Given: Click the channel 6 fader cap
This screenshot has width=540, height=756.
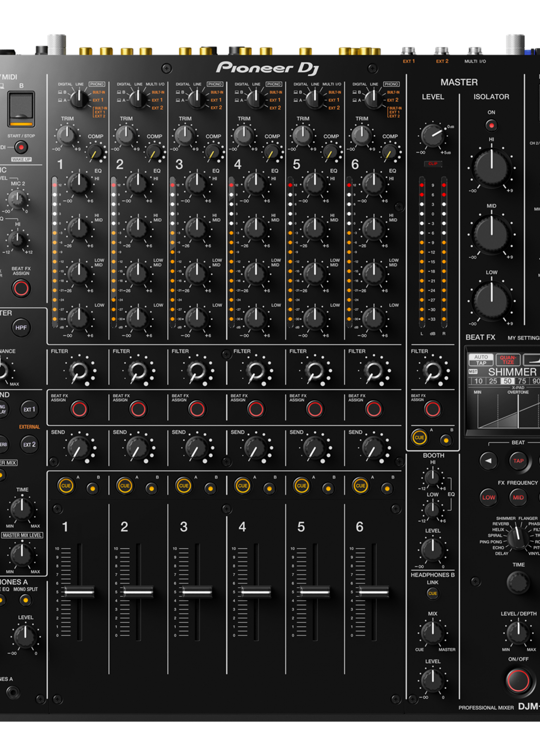Looking at the screenshot, I should pyautogui.click(x=373, y=592).
